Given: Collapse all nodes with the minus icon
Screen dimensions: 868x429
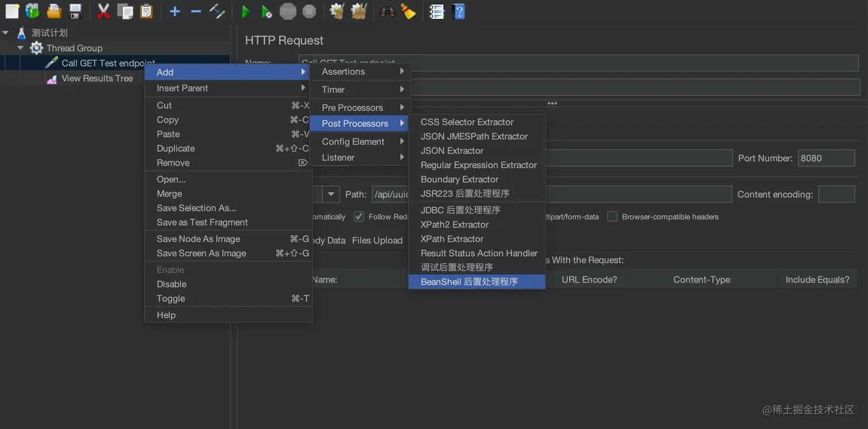Looking at the screenshot, I should (196, 11).
